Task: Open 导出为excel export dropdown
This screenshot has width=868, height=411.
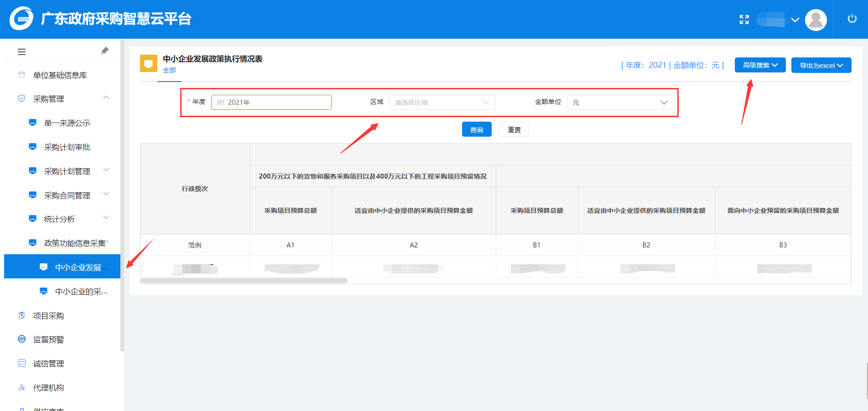Action: coord(821,65)
